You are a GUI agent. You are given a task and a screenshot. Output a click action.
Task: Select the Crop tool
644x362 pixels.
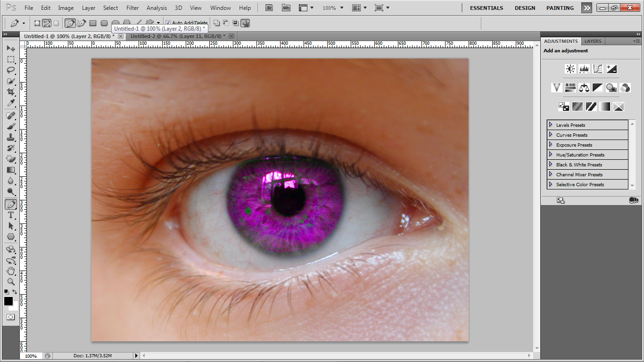pyautogui.click(x=10, y=92)
